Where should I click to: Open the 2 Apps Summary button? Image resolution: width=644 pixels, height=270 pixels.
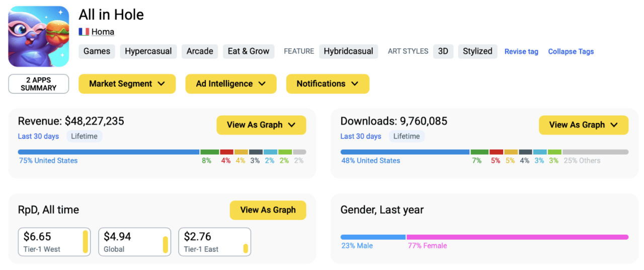39,84
